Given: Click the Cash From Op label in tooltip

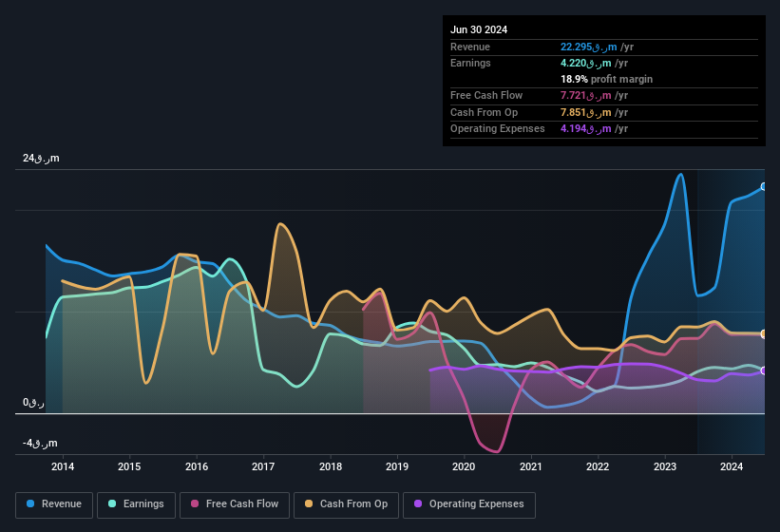Looking at the screenshot, I should (x=484, y=112).
